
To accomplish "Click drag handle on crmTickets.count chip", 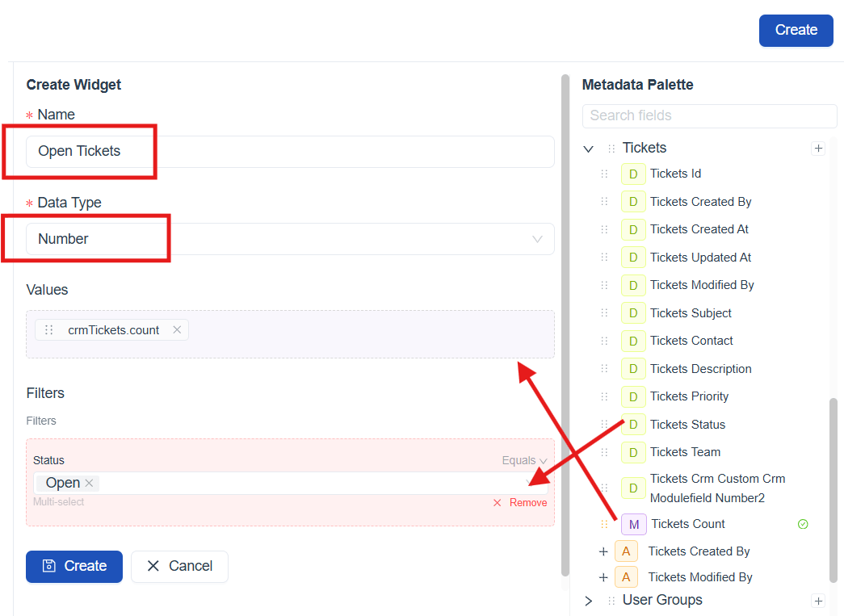I will pyautogui.click(x=49, y=329).
